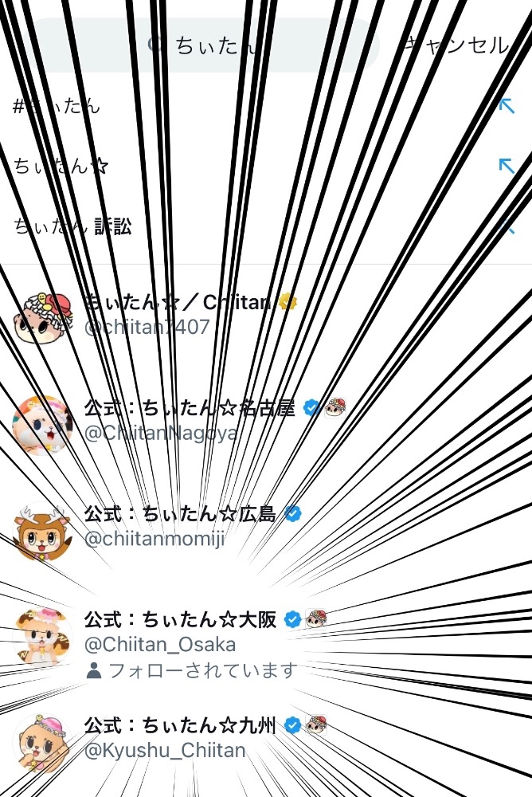Fill search with #ちぃたん using arrow icon
Screen dimensions: 532x797
click(507, 106)
